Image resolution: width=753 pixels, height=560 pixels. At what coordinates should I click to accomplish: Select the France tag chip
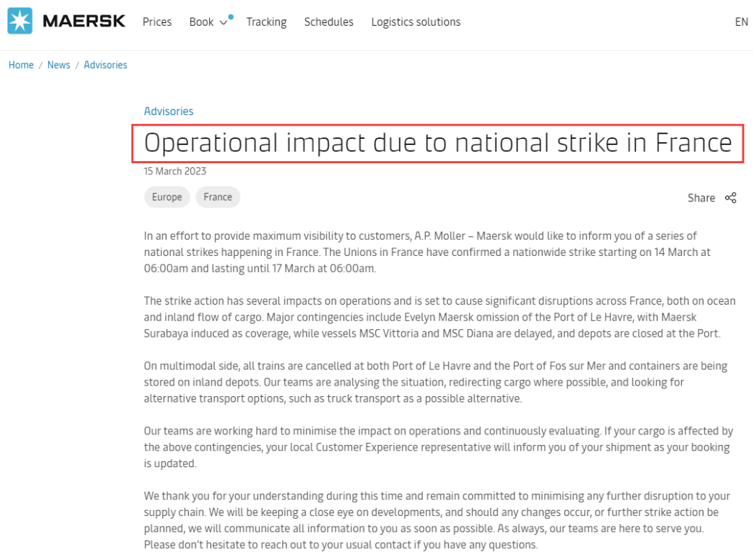coord(218,197)
